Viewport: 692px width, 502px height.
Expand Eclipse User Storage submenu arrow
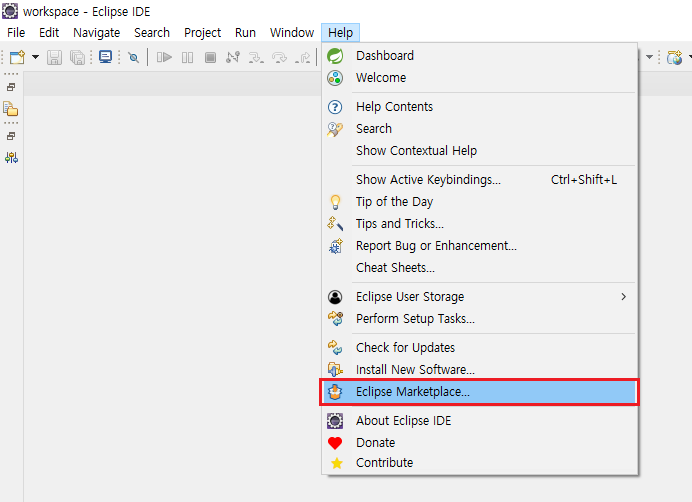tap(624, 297)
